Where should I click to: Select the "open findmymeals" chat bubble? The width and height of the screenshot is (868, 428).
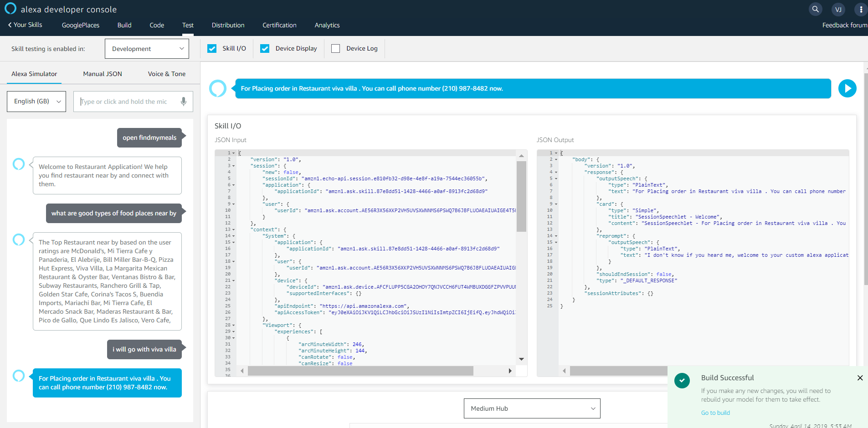click(149, 138)
